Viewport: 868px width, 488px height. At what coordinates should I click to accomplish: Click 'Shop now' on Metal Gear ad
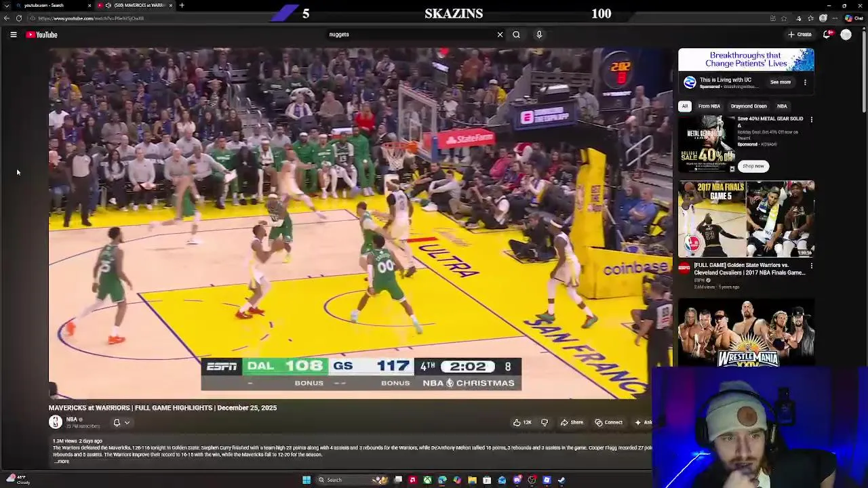click(x=753, y=166)
